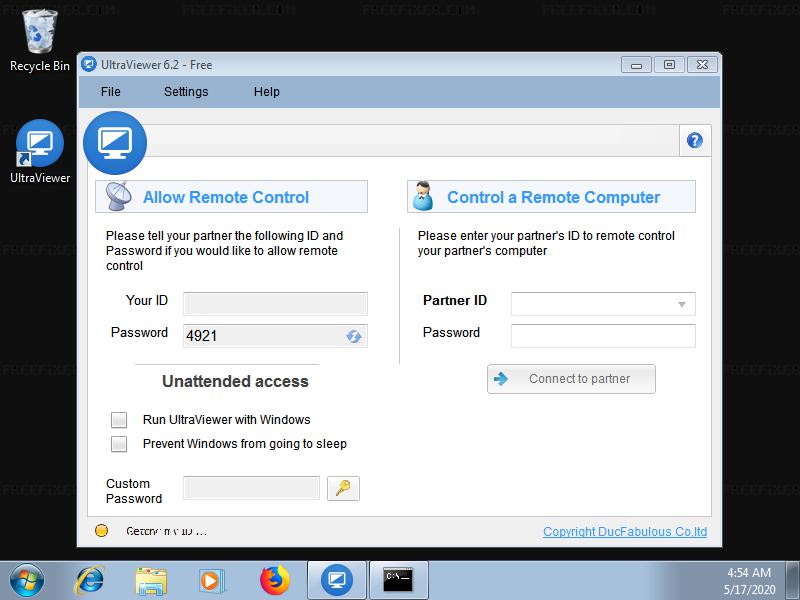Click the key button to set custom password
Viewport: 800px width, 600px height.
[343, 488]
